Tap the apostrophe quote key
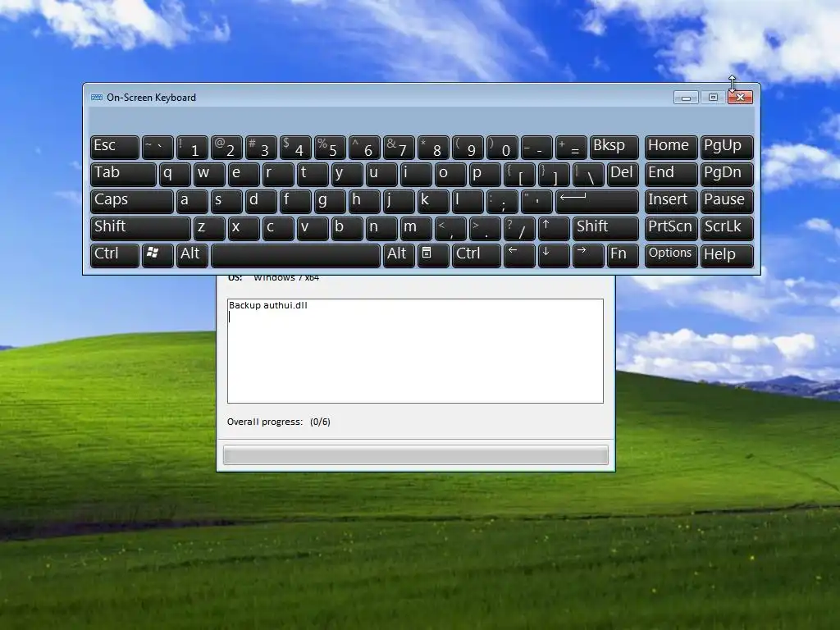Screen dimensions: 840x630 pyautogui.click(x=536, y=201)
